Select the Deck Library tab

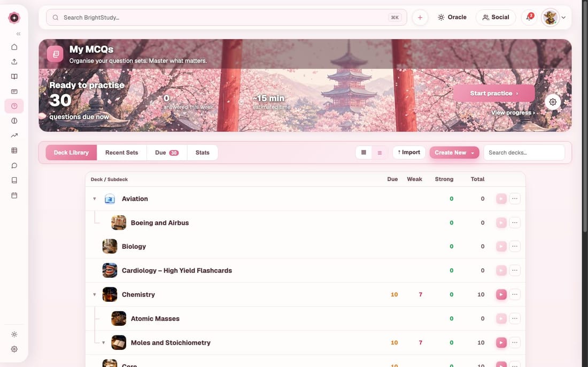pos(71,153)
